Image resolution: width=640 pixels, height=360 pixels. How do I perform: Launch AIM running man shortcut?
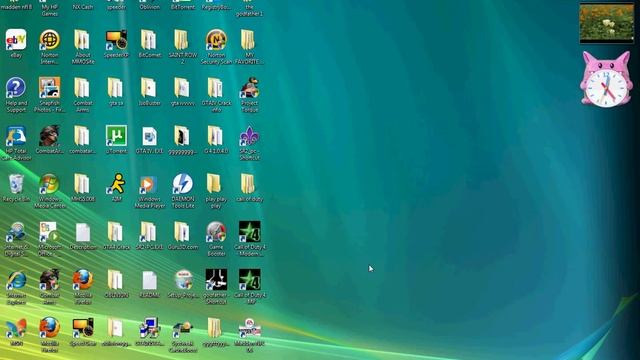click(116, 184)
